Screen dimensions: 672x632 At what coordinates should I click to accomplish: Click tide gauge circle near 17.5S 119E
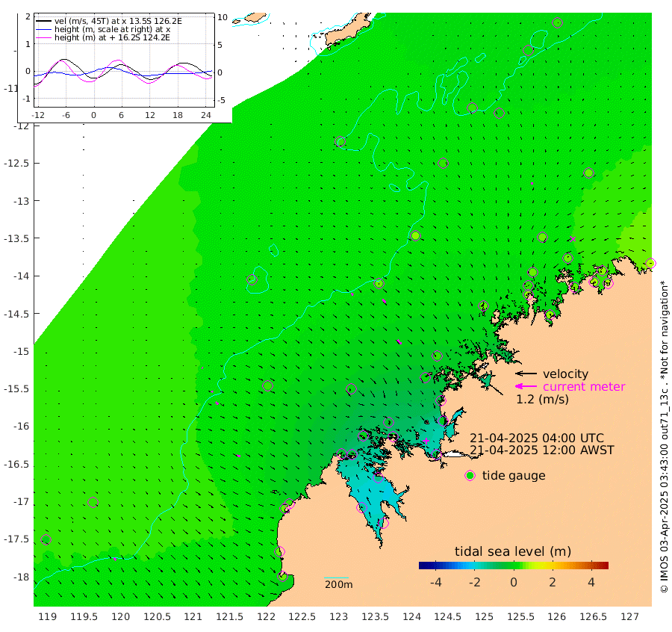click(46, 540)
